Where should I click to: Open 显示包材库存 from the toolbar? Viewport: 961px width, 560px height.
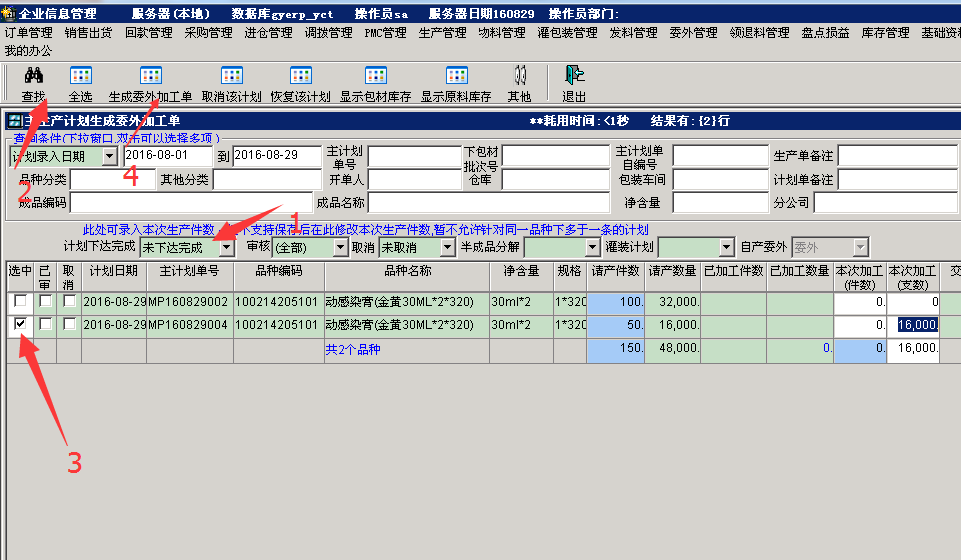click(x=375, y=77)
